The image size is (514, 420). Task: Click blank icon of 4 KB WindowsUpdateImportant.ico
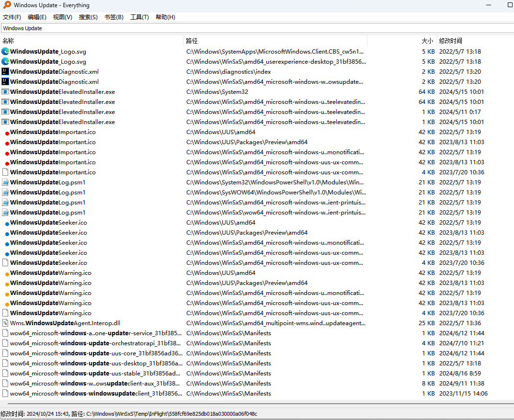5,172
